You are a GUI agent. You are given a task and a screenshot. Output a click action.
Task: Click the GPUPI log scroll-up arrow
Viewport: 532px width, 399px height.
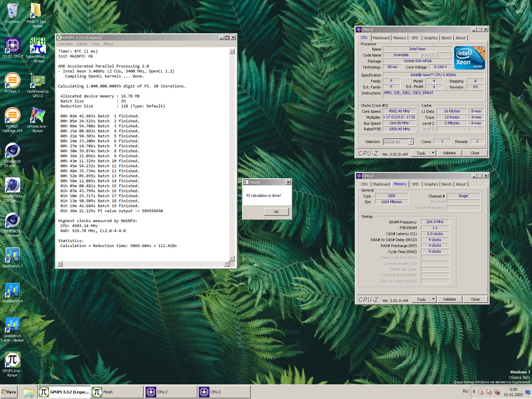point(232,51)
